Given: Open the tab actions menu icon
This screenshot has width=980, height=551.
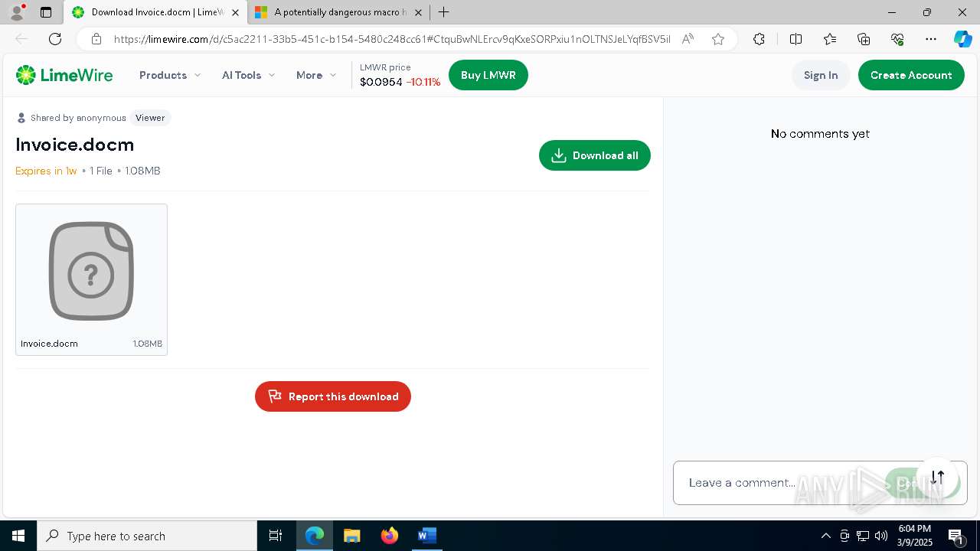Looking at the screenshot, I should coord(46,12).
